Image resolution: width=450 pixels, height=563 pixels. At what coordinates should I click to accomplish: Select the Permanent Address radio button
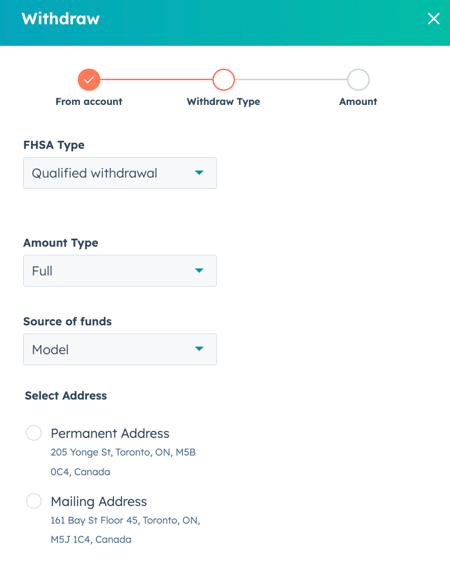(34, 433)
